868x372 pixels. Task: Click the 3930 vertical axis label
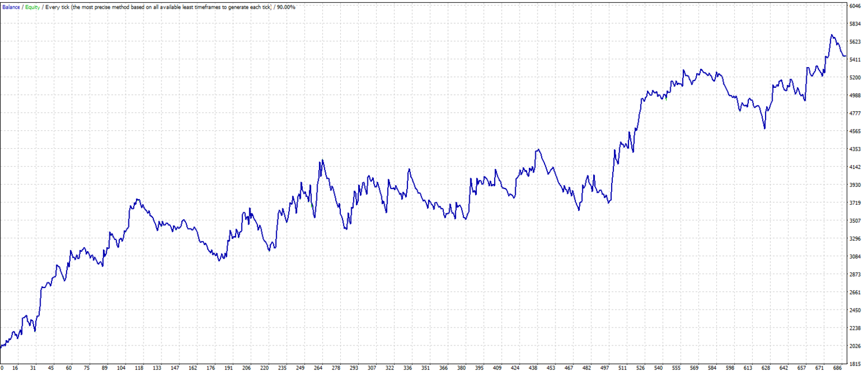coord(855,185)
